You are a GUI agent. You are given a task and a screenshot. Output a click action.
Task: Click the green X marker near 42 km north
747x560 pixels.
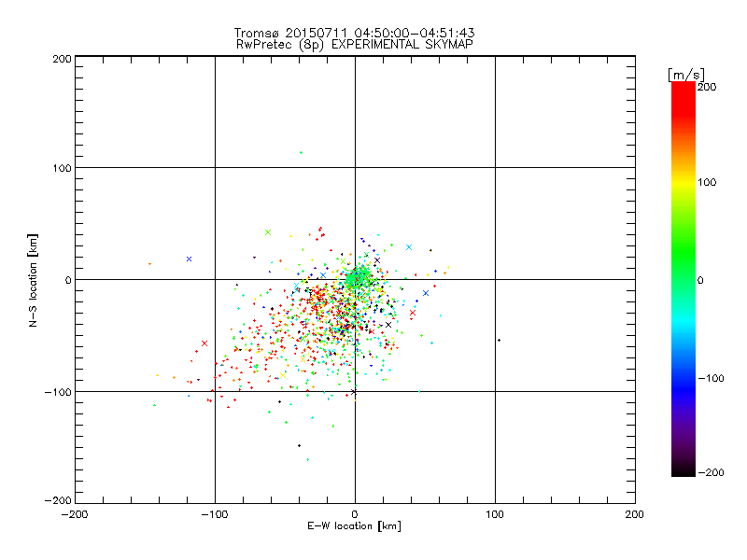(x=268, y=232)
